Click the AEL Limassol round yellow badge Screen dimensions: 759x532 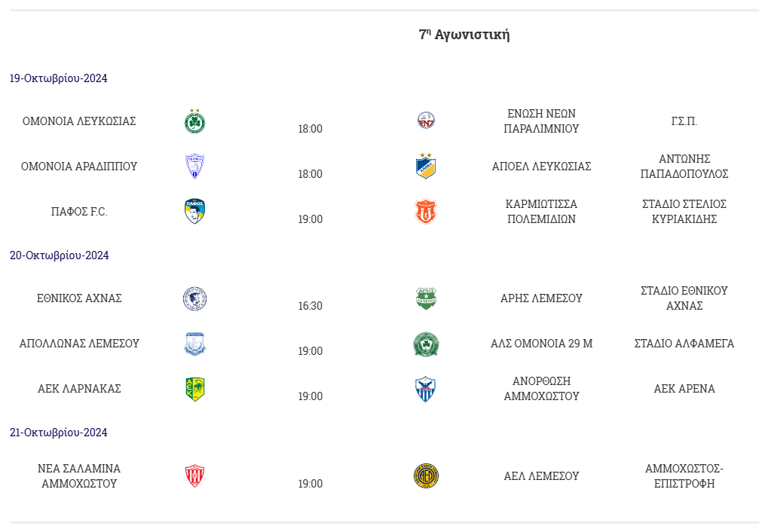[x=426, y=475]
